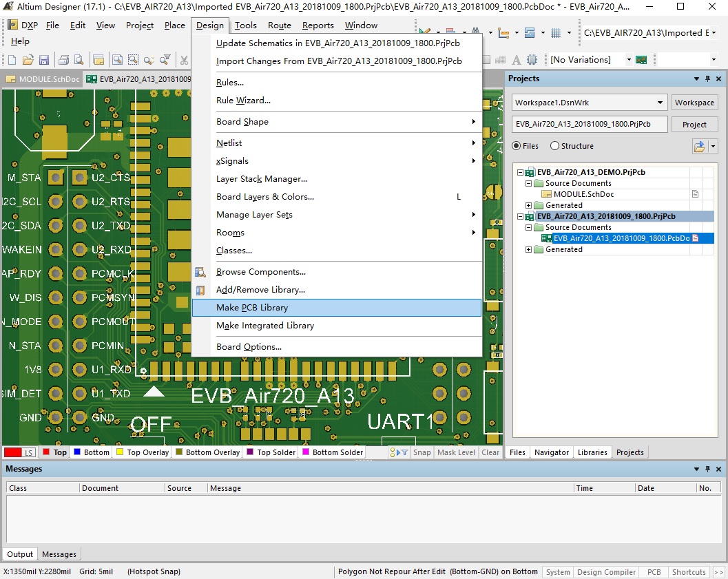Select the Bottom Solder magenta layer tab
Viewport: 728px width, 579px height.
[333, 452]
